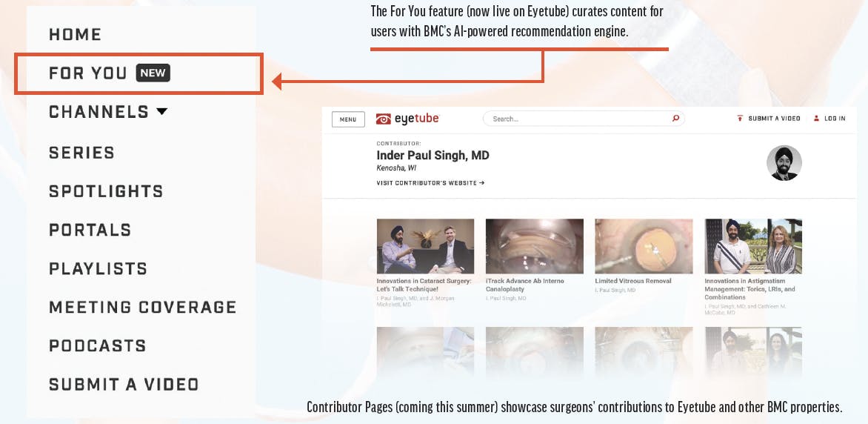868x424 pixels.
Task: Click the search magnifier icon
Action: (x=675, y=118)
